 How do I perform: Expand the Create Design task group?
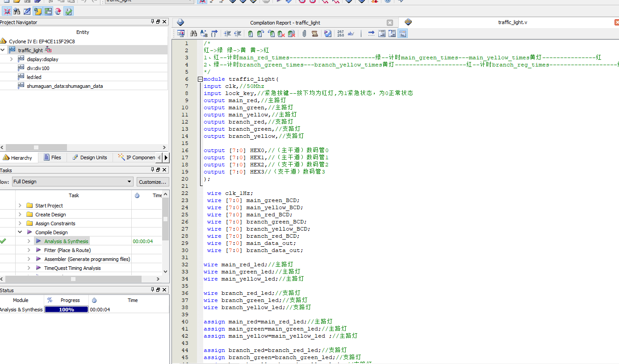click(x=20, y=214)
